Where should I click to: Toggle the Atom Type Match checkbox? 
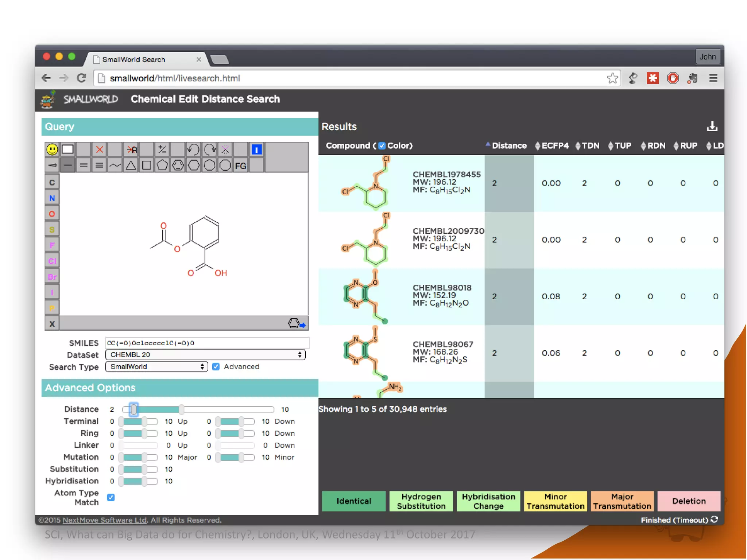pos(111,497)
